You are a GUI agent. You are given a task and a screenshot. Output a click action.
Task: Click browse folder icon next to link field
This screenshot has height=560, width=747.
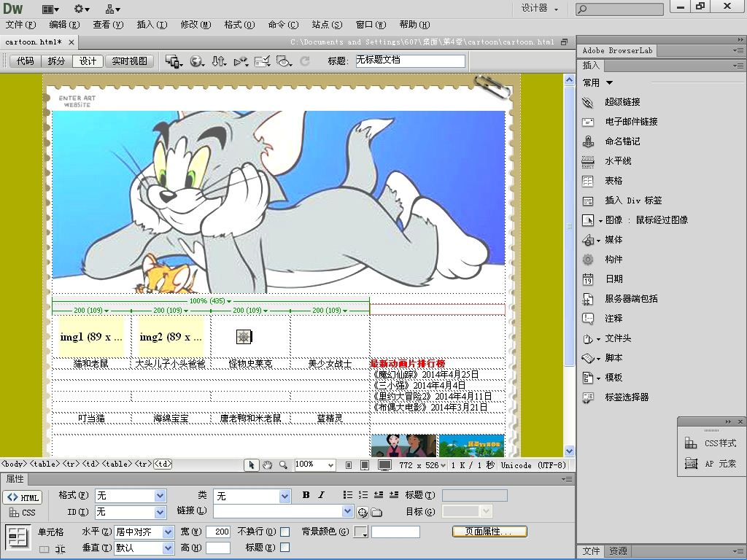click(x=376, y=512)
